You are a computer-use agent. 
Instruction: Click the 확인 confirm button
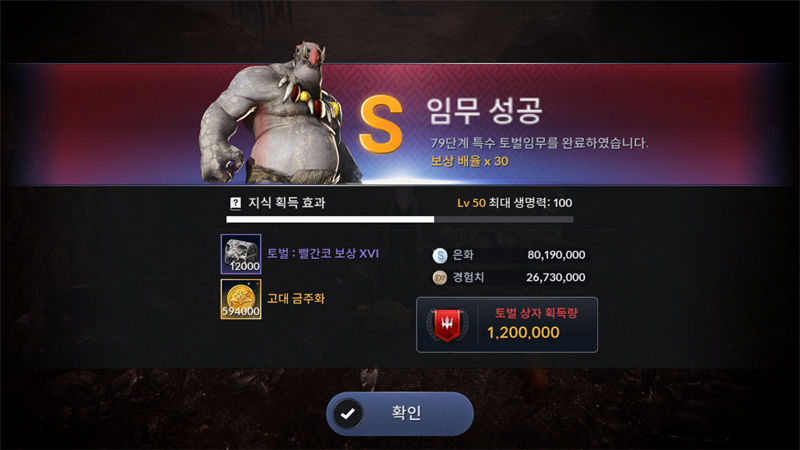pos(399,413)
